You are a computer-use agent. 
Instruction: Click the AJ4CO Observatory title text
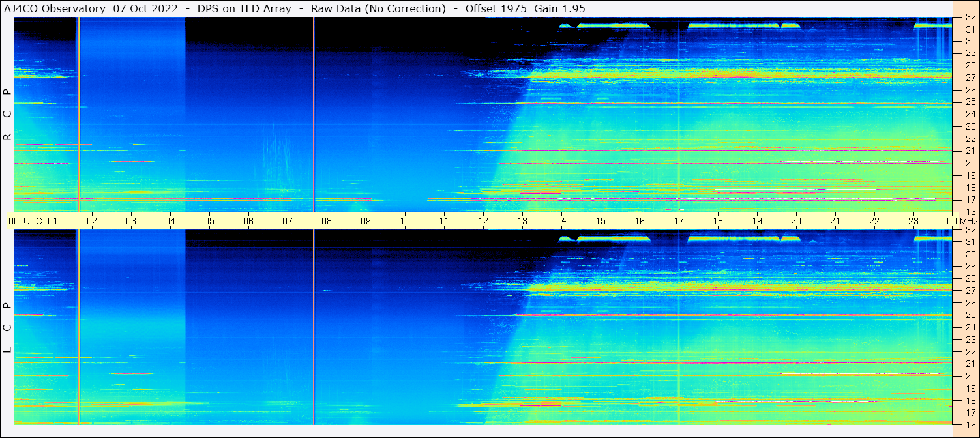tap(55, 8)
